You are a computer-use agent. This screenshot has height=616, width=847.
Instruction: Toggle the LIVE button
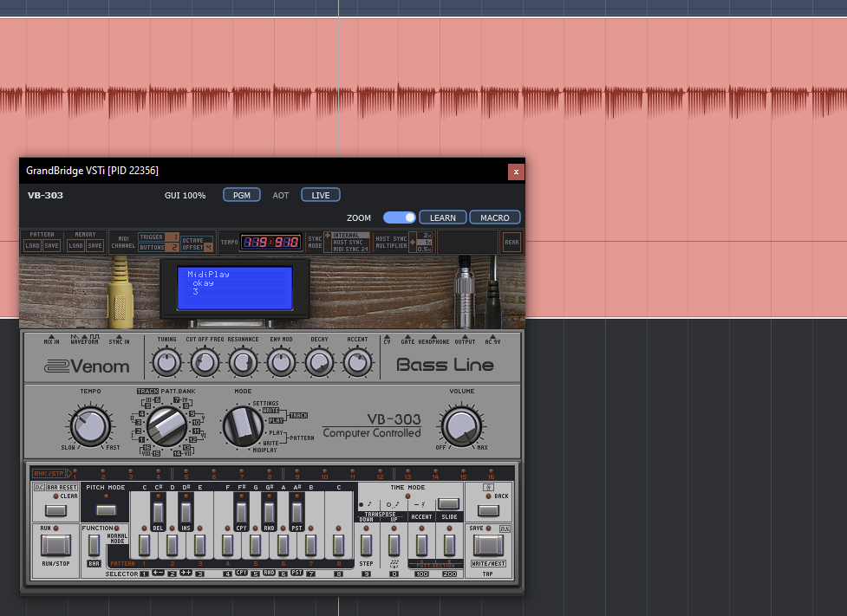(321, 195)
